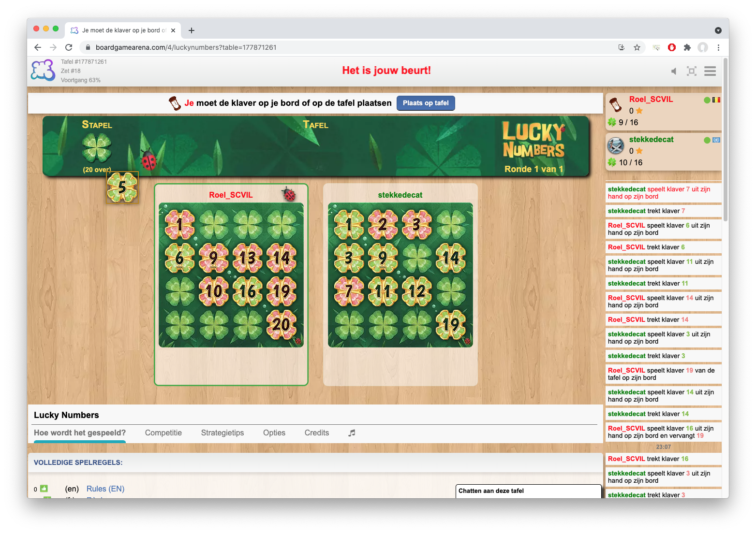Click Roel_SCVIL player avatar icon

615,104
